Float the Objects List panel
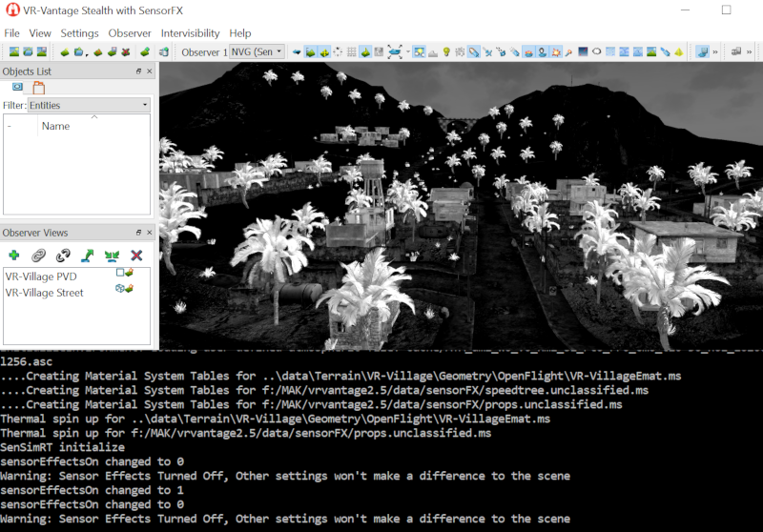The image size is (763, 532). pyautogui.click(x=138, y=71)
